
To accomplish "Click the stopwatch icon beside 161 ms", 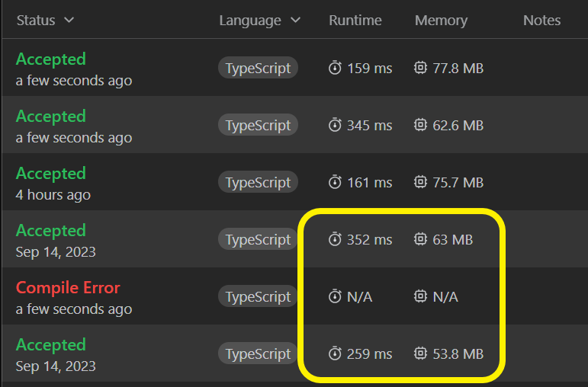I will (x=335, y=182).
